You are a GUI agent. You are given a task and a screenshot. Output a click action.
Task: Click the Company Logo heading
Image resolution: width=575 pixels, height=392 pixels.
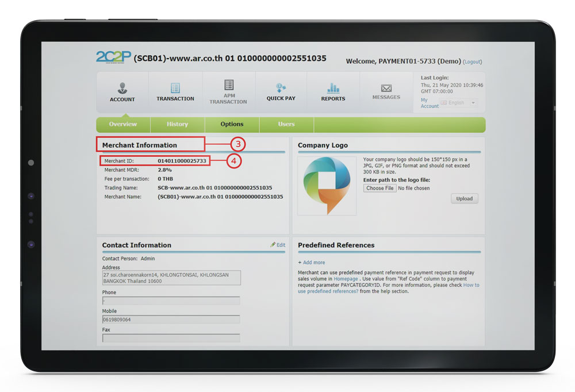point(323,145)
